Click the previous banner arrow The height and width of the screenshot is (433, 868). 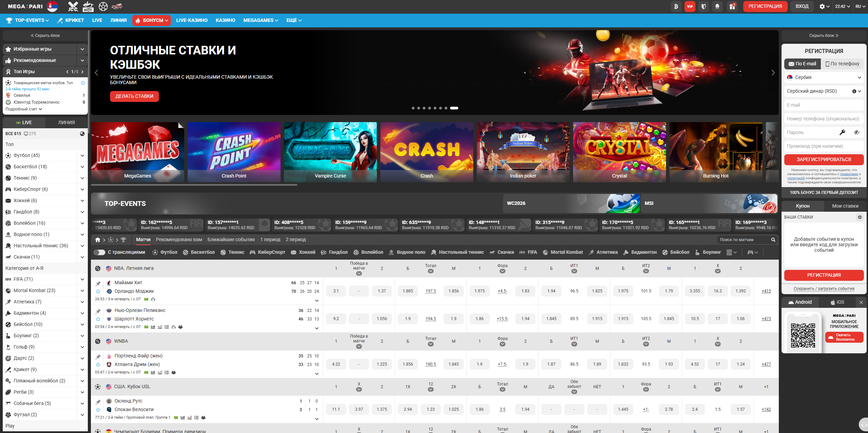(x=96, y=73)
